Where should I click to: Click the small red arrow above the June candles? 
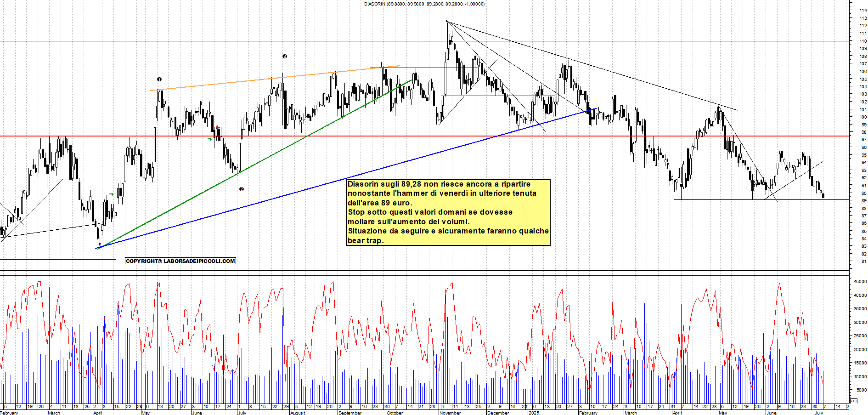click(218, 127)
